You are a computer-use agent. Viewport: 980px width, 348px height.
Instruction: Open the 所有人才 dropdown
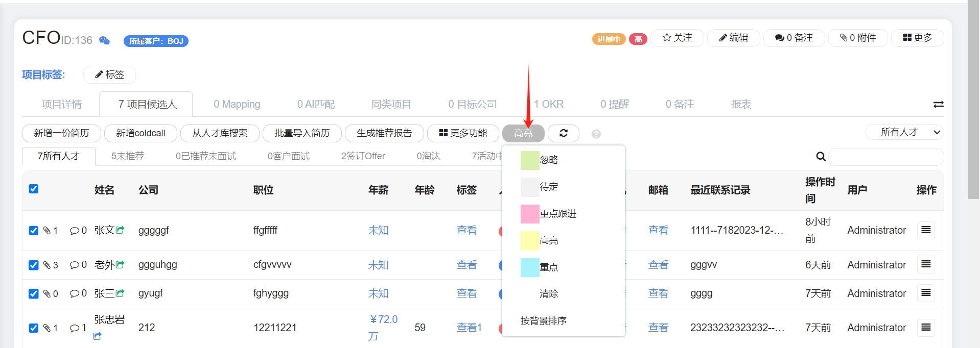(905, 132)
